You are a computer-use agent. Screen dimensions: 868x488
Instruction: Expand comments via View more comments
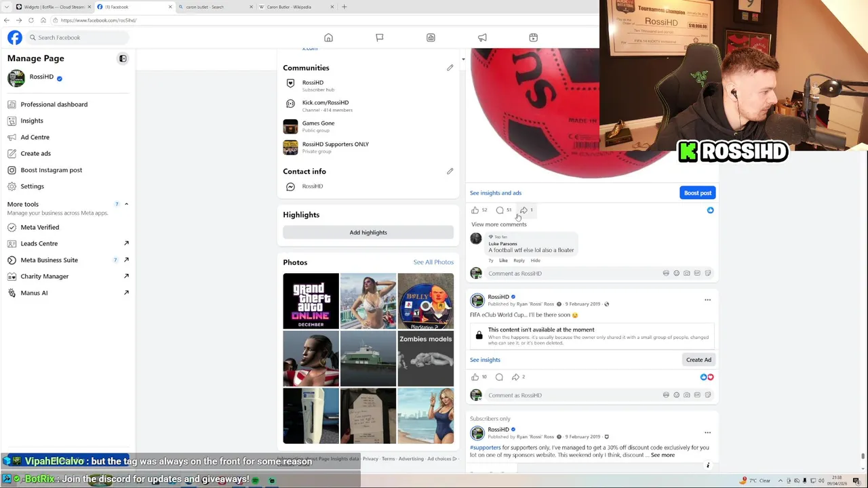click(498, 224)
